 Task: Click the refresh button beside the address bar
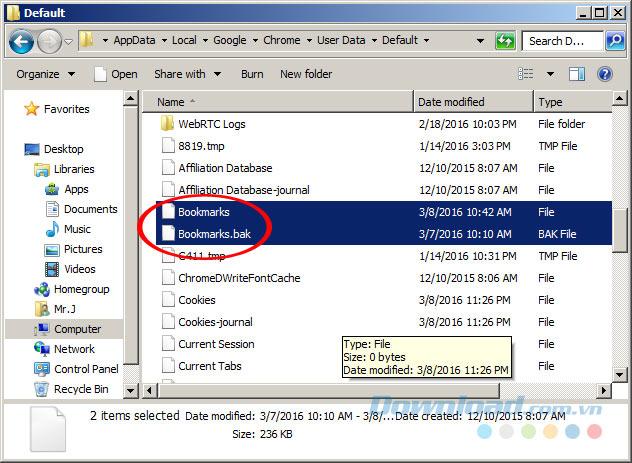[x=506, y=41]
